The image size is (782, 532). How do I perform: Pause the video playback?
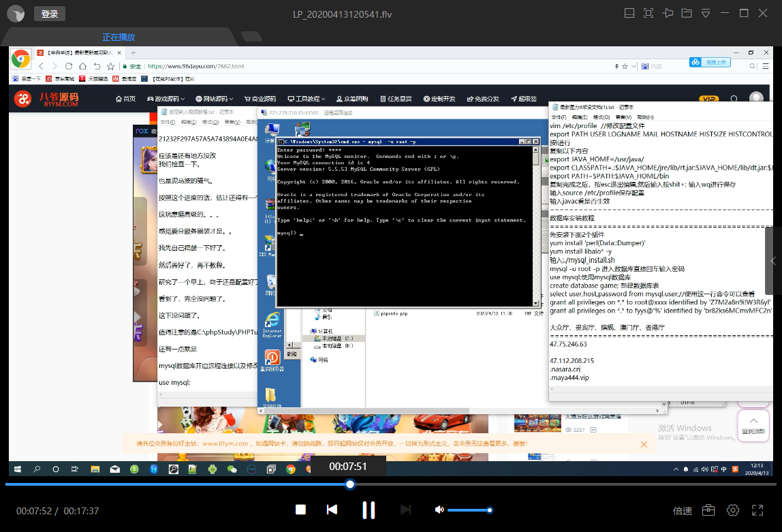[x=369, y=510]
